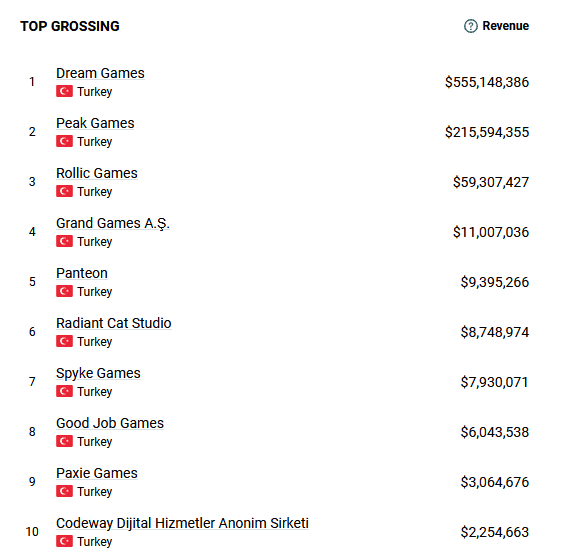Click the Revenue help question-mark icon

coord(470,26)
